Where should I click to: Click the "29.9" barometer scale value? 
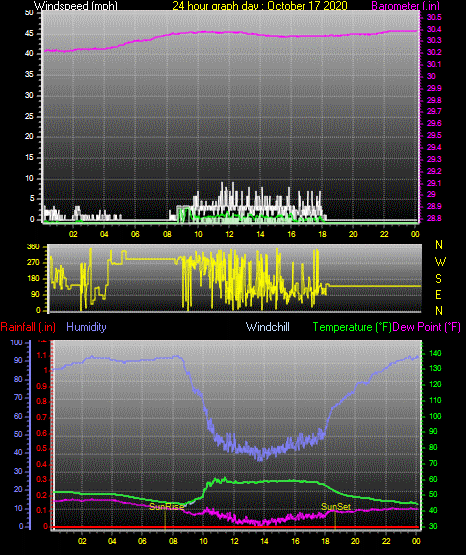[x=434, y=88]
